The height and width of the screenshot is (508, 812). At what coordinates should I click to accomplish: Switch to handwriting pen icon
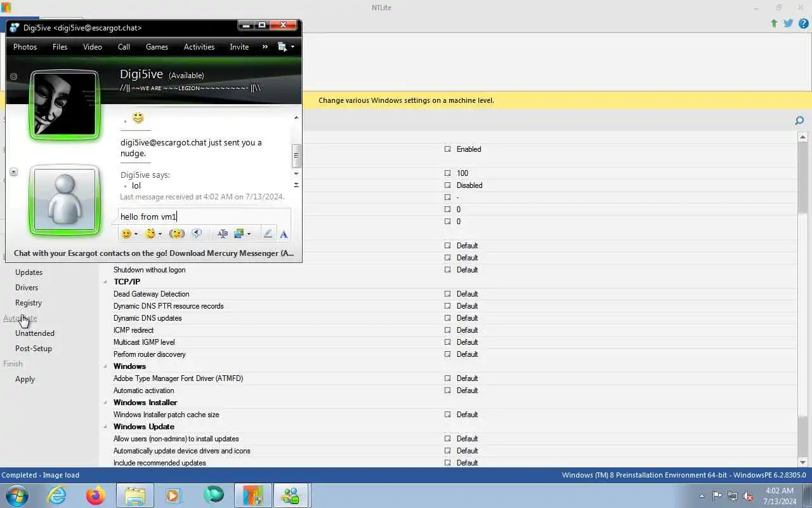pos(268,234)
